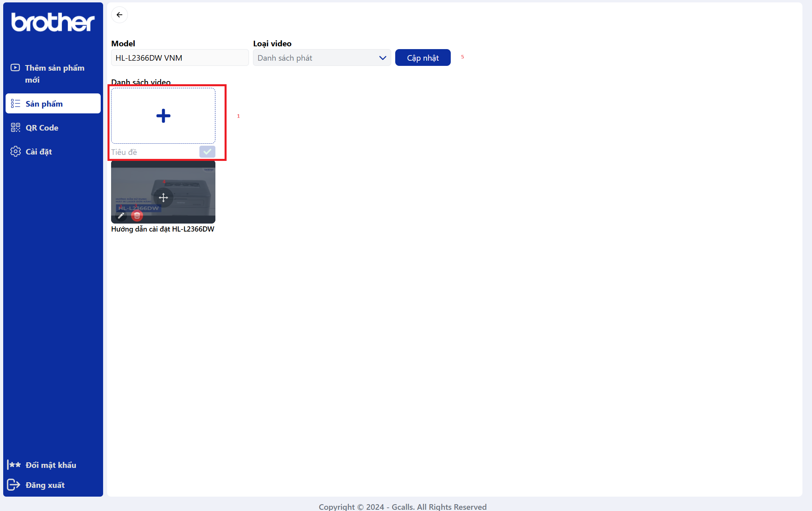Click the move handle icon on video thumbnail

click(x=163, y=197)
